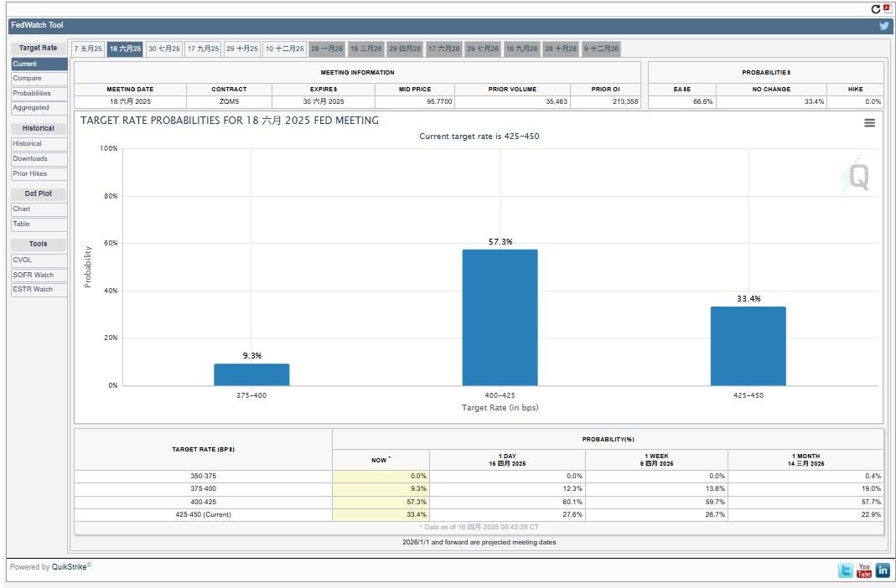Screen dimensions: 896x588
Task: Click the refresh icon at top right
Action: pyautogui.click(x=876, y=9)
